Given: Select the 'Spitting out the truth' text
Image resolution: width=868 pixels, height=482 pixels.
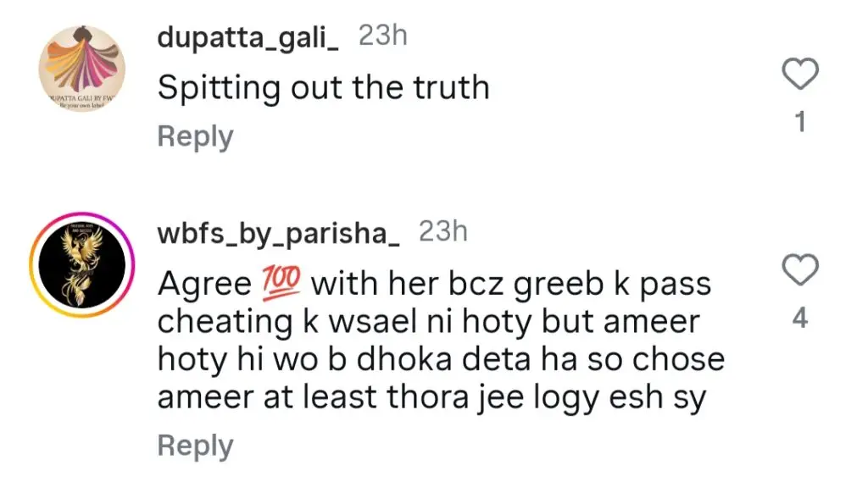Looking at the screenshot, I should click(324, 88).
